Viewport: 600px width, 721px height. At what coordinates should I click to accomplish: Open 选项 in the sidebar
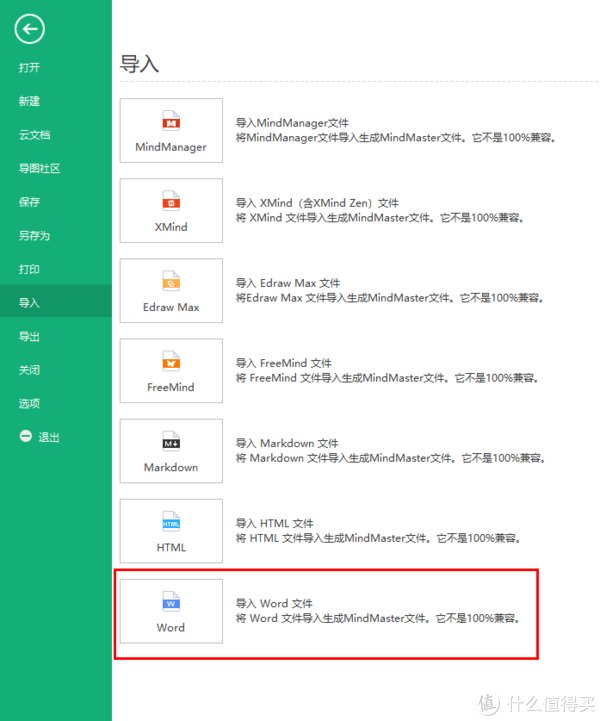coord(29,403)
